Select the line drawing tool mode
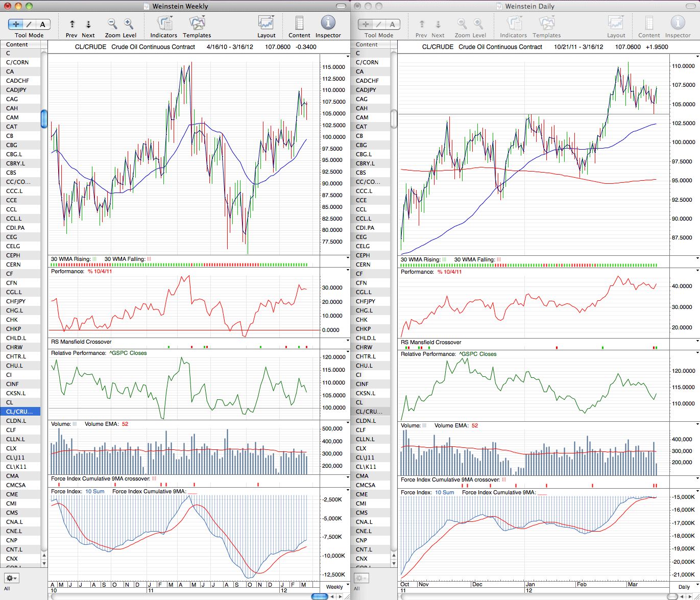 [x=29, y=24]
